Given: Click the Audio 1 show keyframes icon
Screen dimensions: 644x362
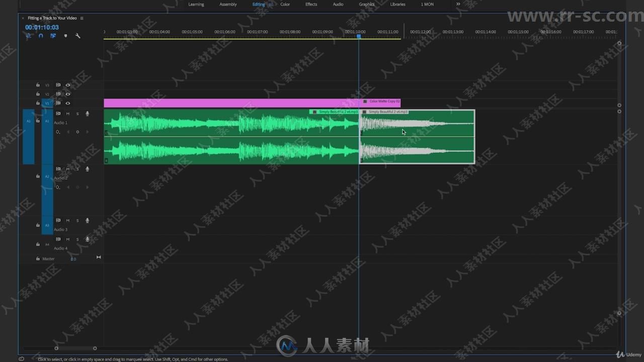Looking at the screenshot, I should pos(58,132).
